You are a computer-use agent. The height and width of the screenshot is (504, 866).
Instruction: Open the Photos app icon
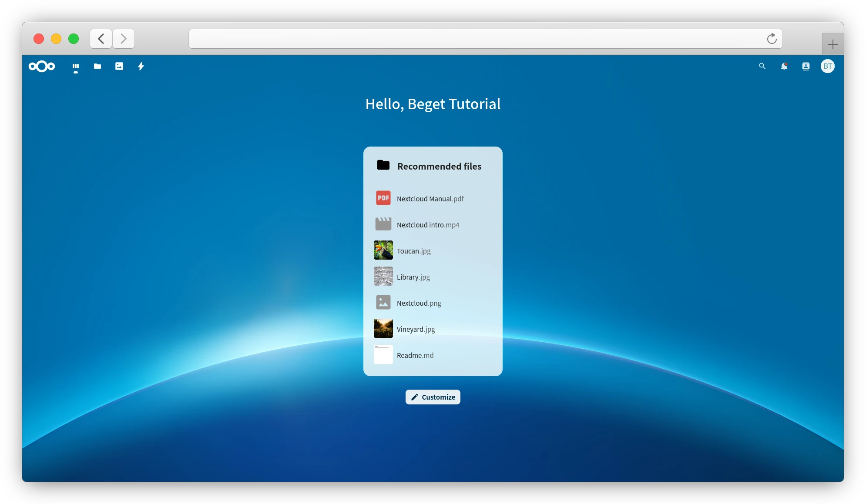[119, 67]
